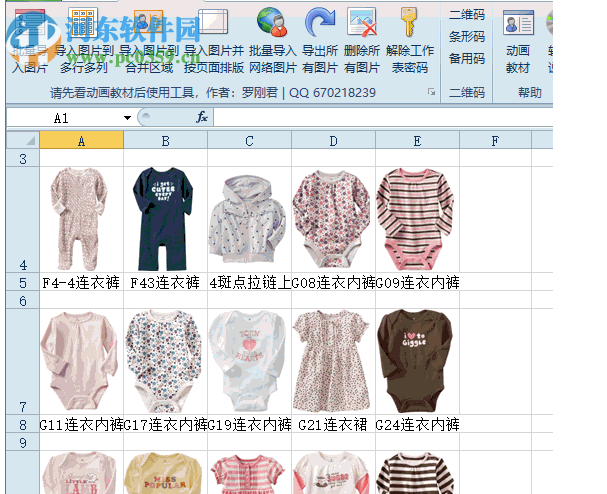
Task: Select the spotted zip hoodie image
Action: 247,221
